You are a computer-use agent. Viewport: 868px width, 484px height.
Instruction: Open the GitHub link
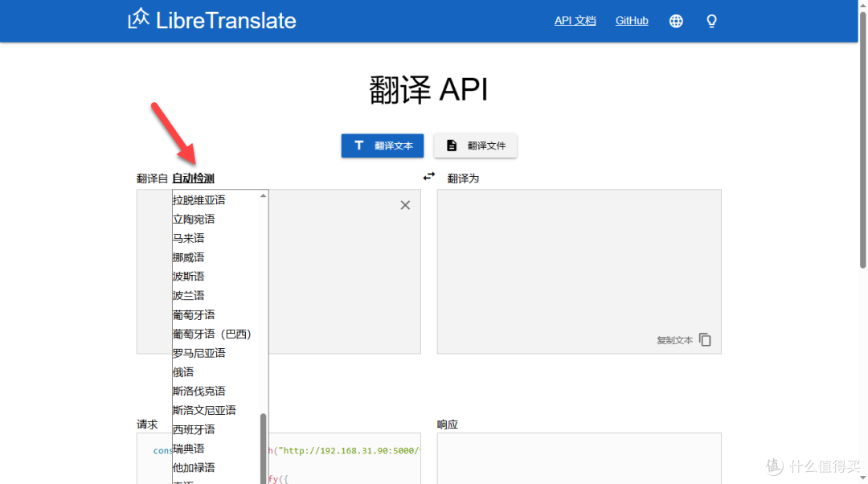[x=632, y=21]
